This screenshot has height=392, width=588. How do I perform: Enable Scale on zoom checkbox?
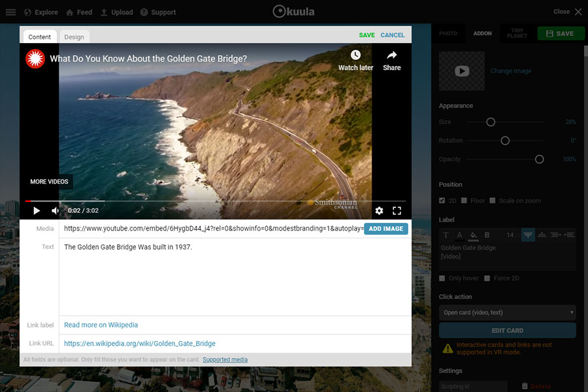tap(493, 201)
